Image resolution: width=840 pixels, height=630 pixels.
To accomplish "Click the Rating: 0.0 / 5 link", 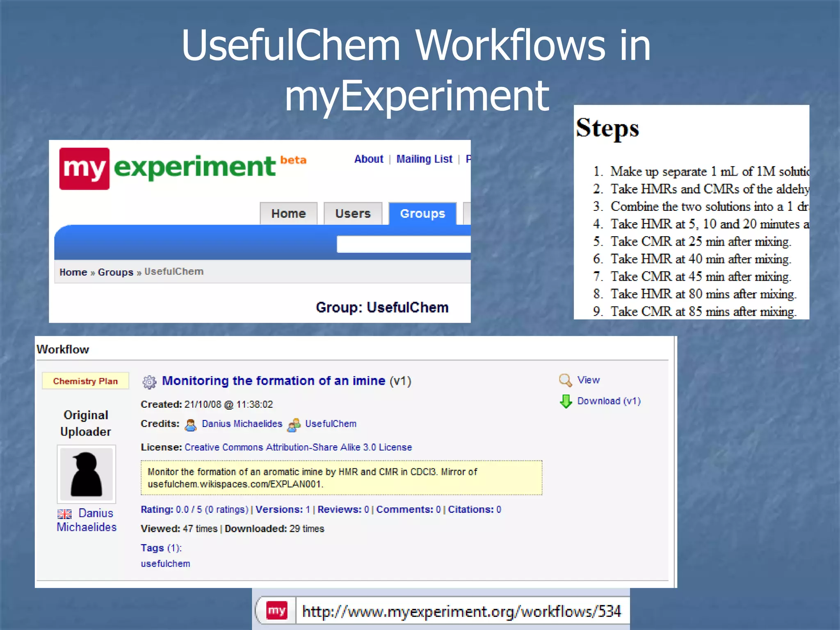I will 194,509.
